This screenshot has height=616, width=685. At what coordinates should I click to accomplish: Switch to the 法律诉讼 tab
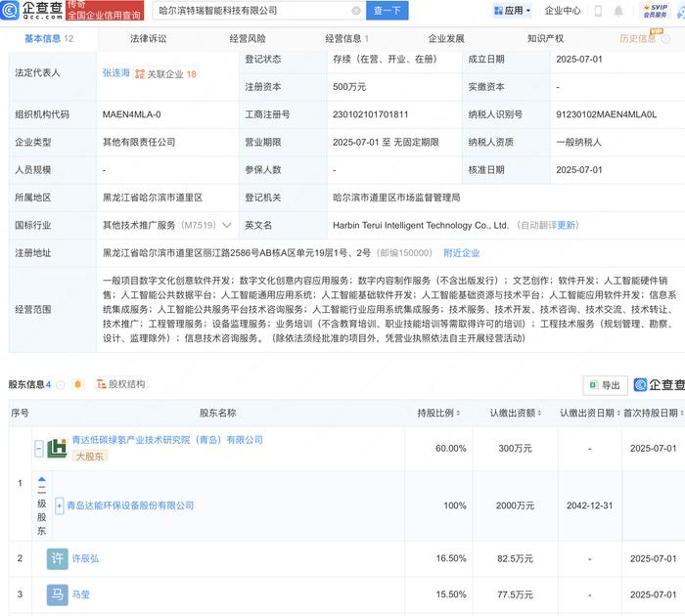[148, 38]
